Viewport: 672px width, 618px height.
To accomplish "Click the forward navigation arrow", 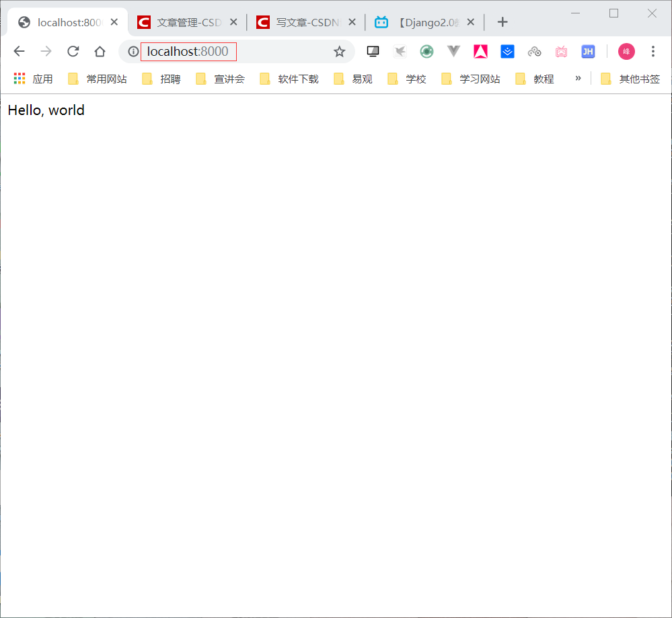I will (x=46, y=51).
